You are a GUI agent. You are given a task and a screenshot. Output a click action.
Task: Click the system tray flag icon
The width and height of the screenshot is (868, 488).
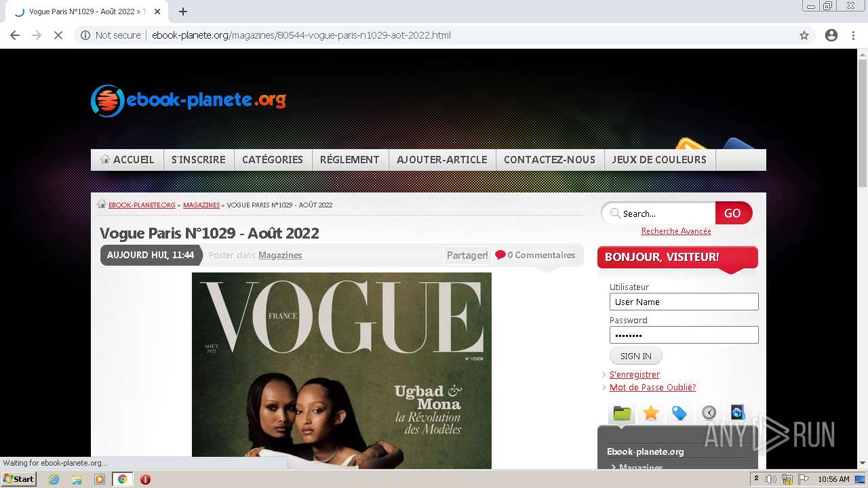[803, 479]
